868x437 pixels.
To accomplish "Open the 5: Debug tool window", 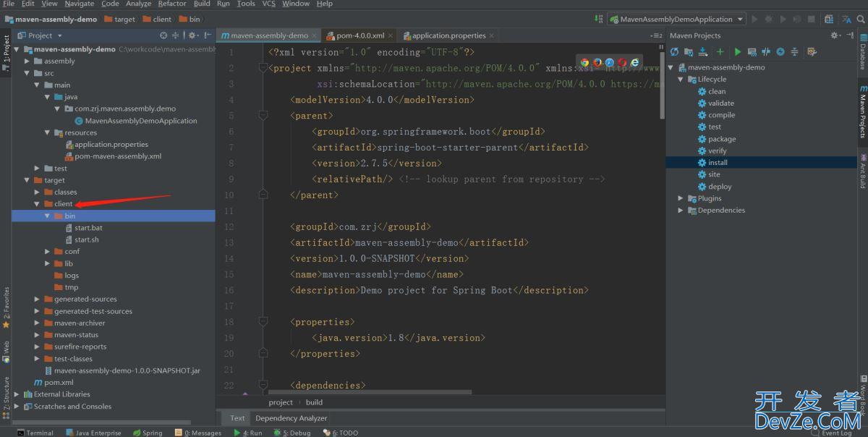I will pos(292,433).
